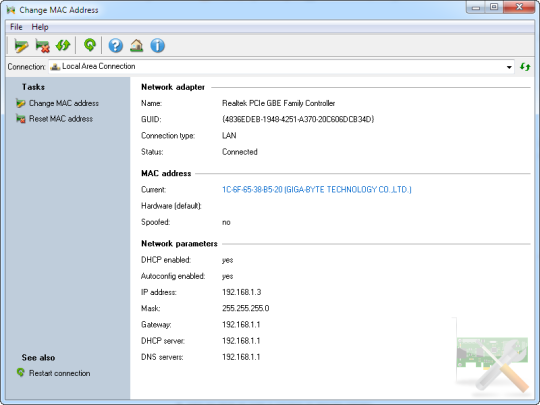
Task: Select the Local Area Connection combo box
Action: [281, 67]
